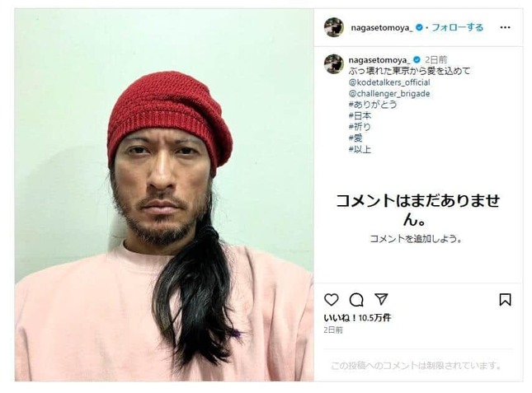Save post with the bookmark icon
This screenshot has width=532, height=393.
coord(505,300)
